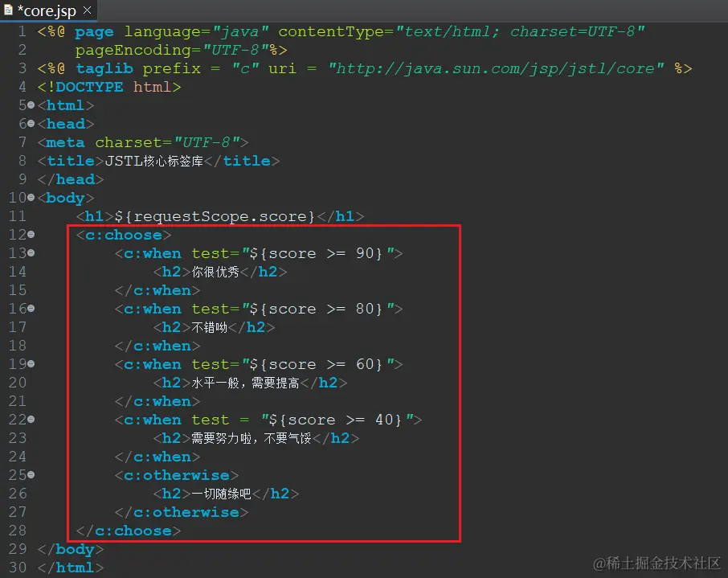Viewport: 728px width, 578px height.
Task: Click the taglib uri string on line 3
Action: point(496,69)
